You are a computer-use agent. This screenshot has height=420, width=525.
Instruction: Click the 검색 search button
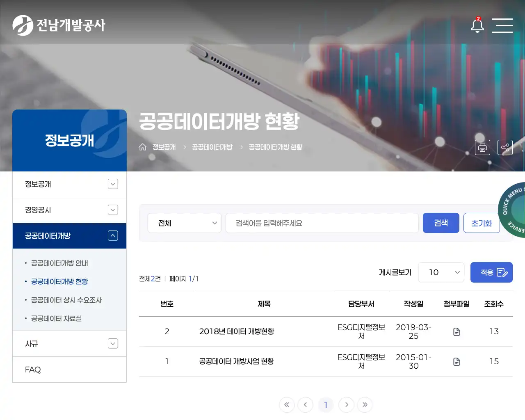[x=441, y=223]
